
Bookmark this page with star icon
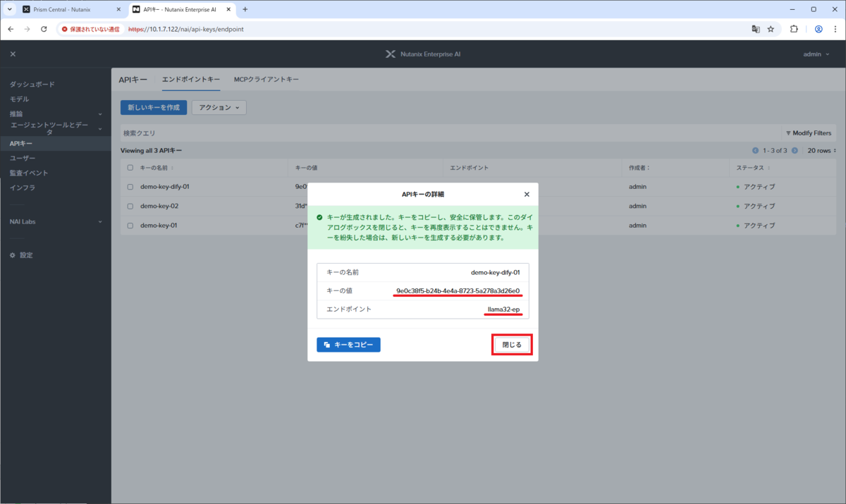771,30
